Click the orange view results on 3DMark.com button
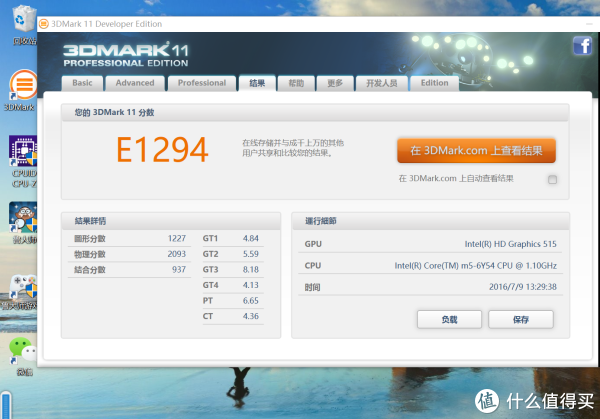Image resolution: width=600 pixels, height=419 pixels. [x=476, y=151]
